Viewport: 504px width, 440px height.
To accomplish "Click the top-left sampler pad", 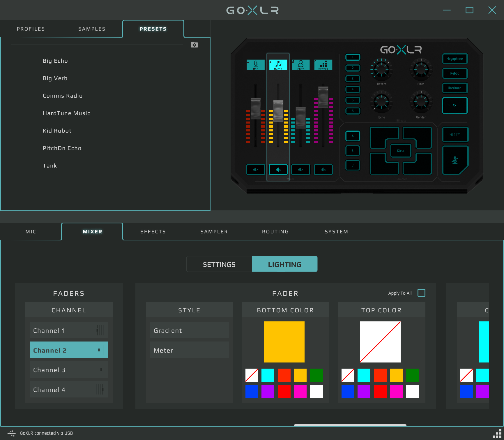I will pyautogui.click(x=381, y=136).
